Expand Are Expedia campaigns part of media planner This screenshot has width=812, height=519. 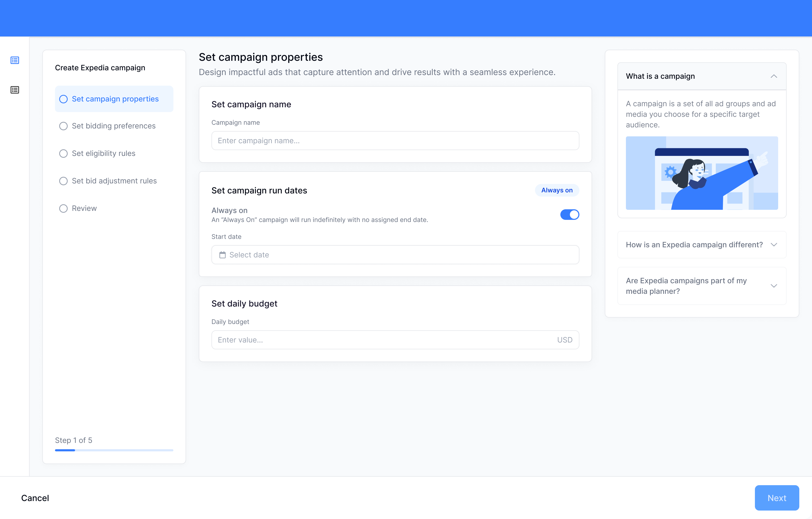[x=774, y=286]
